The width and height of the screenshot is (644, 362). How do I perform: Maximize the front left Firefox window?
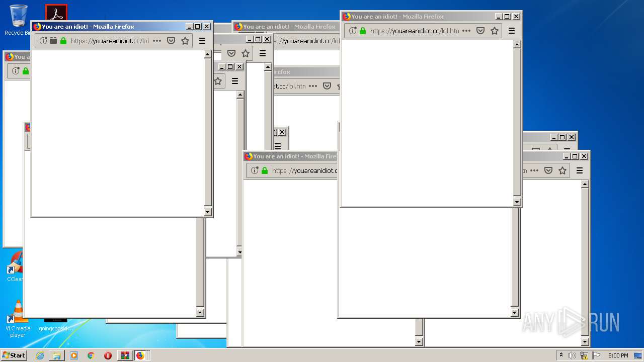click(x=197, y=27)
